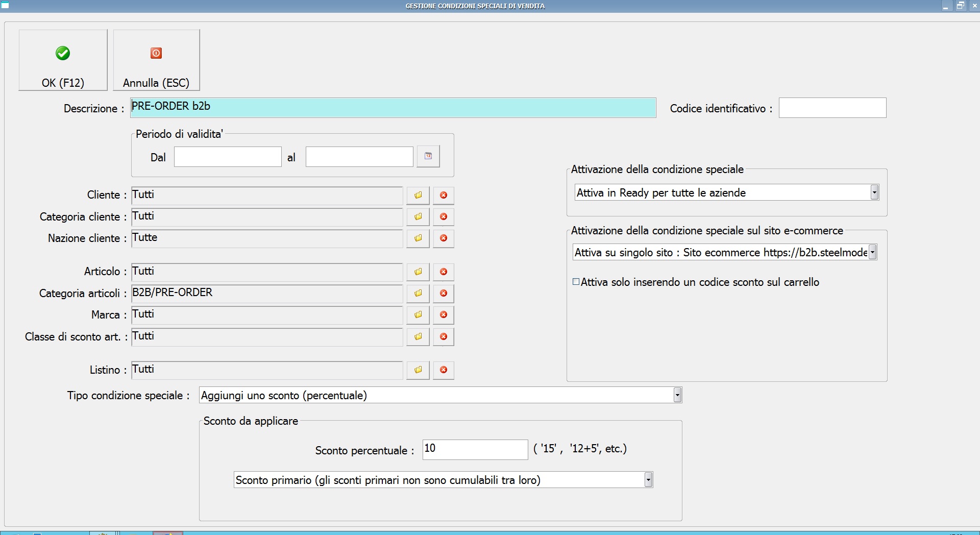Restore down the window from title bar
980x535 pixels.
coord(960,6)
